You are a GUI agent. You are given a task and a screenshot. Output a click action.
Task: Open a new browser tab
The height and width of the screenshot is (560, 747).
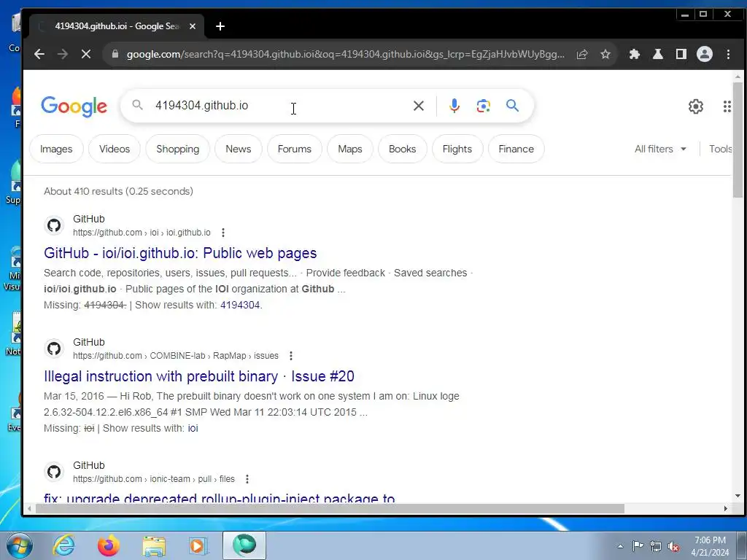pyautogui.click(x=220, y=27)
